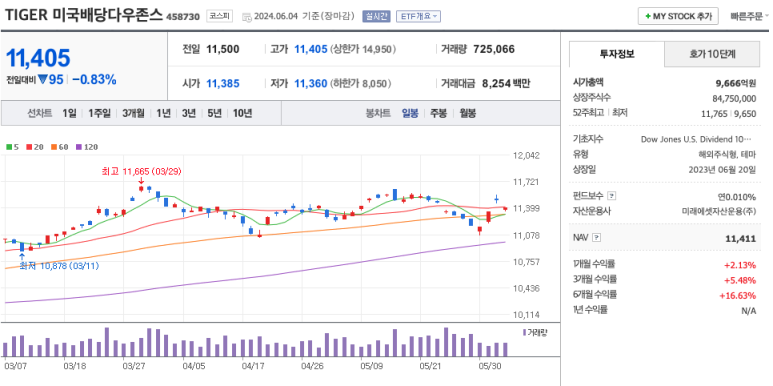Click the 전일 price 11,500

[223, 49]
